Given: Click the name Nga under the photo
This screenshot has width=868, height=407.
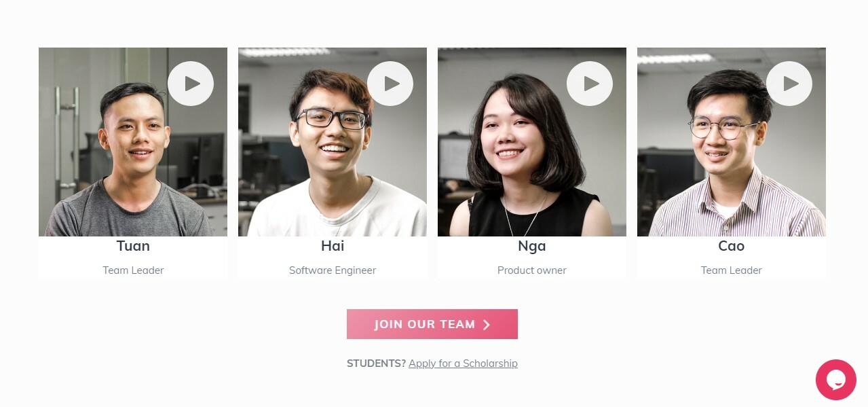Looking at the screenshot, I should click(x=532, y=247).
